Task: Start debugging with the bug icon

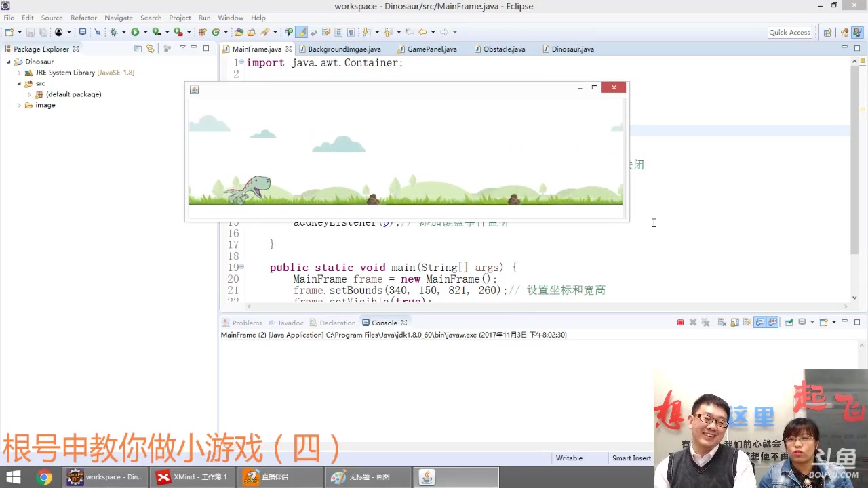Action: pyautogui.click(x=113, y=32)
